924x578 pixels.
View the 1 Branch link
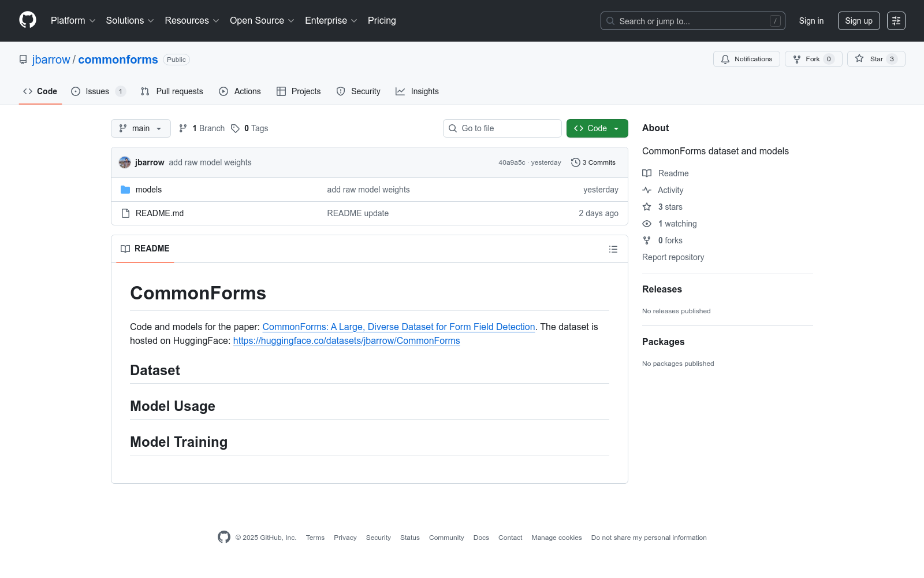(202, 128)
